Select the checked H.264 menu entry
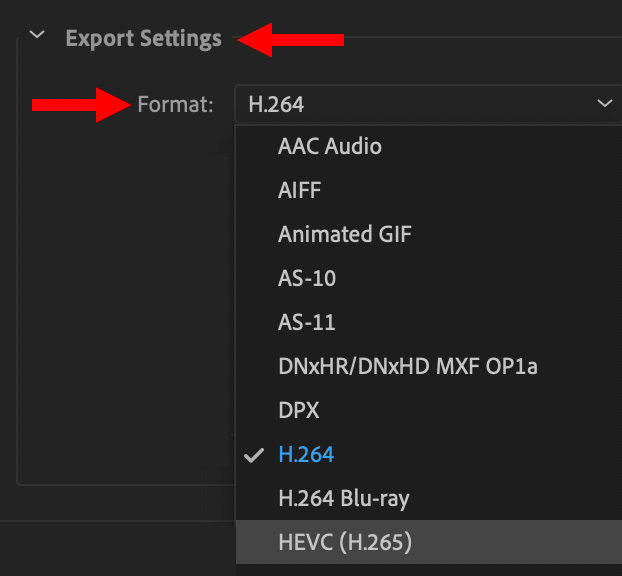 point(429,454)
